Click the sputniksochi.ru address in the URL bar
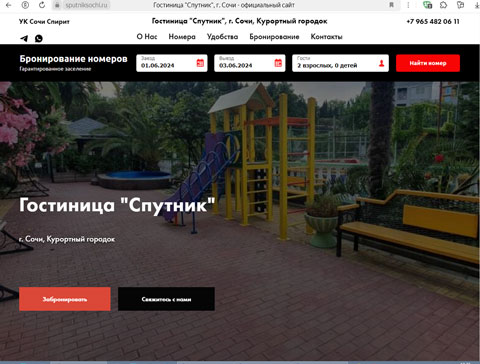The image size is (480, 364). tap(86, 5)
